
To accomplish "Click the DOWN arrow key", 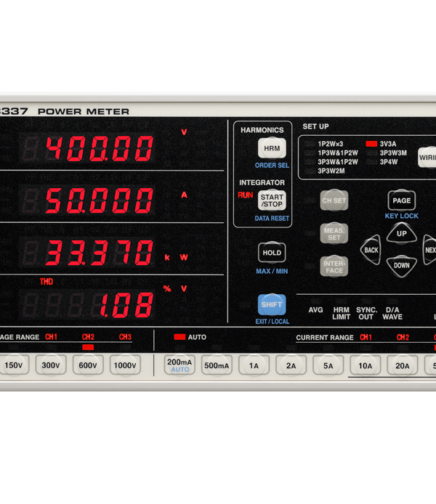I will click(402, 266).
